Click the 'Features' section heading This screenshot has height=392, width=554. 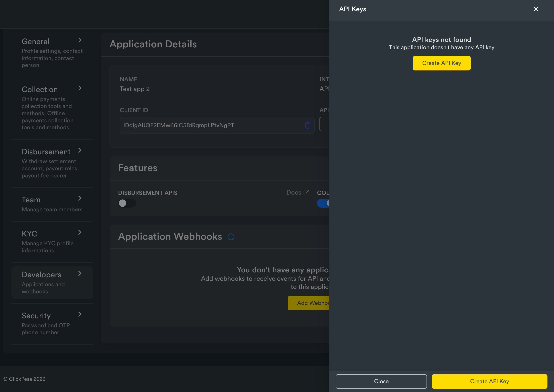pyautogui.click(x=138, y=168)
